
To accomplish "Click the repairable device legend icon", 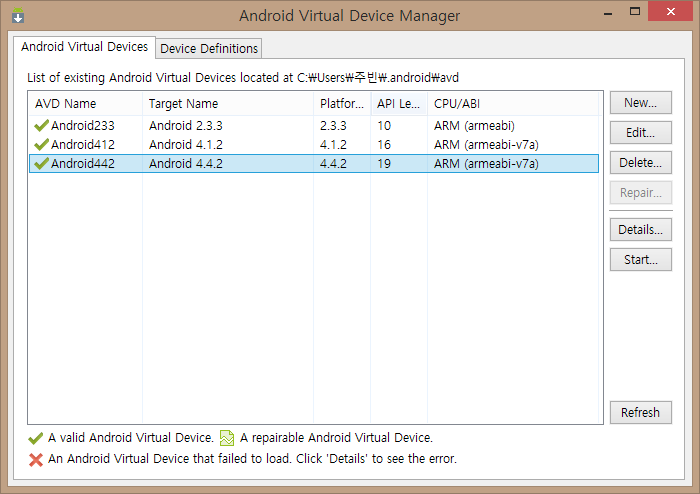I will [227, 438].
